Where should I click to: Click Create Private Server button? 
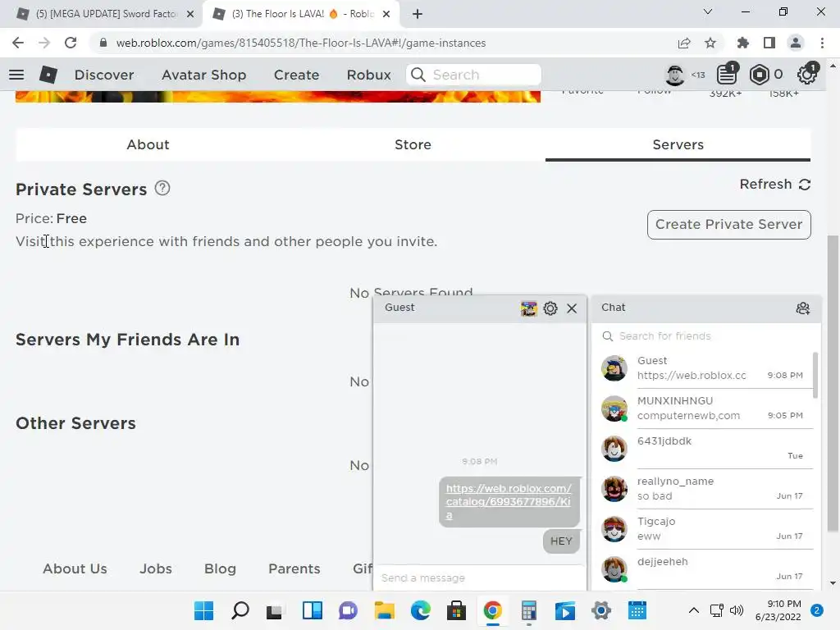[728, 225]
